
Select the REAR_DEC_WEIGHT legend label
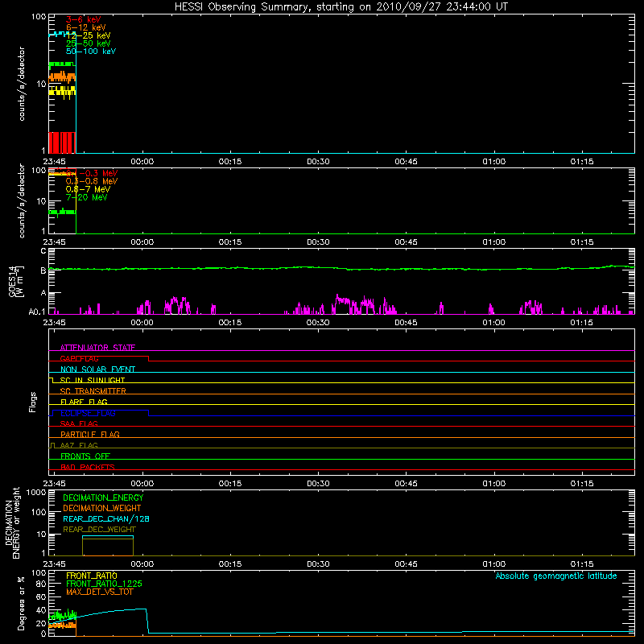pos(99,530)
